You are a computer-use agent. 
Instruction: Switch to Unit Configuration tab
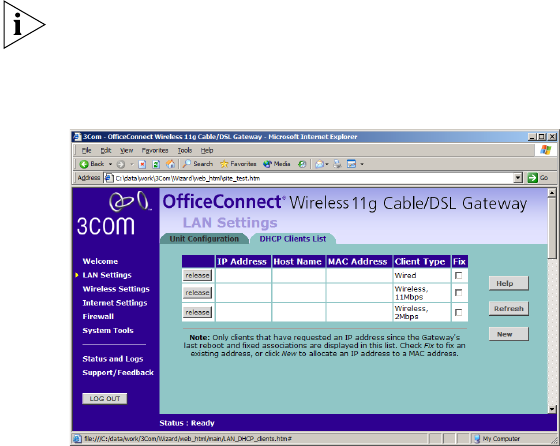pos(204,239)
